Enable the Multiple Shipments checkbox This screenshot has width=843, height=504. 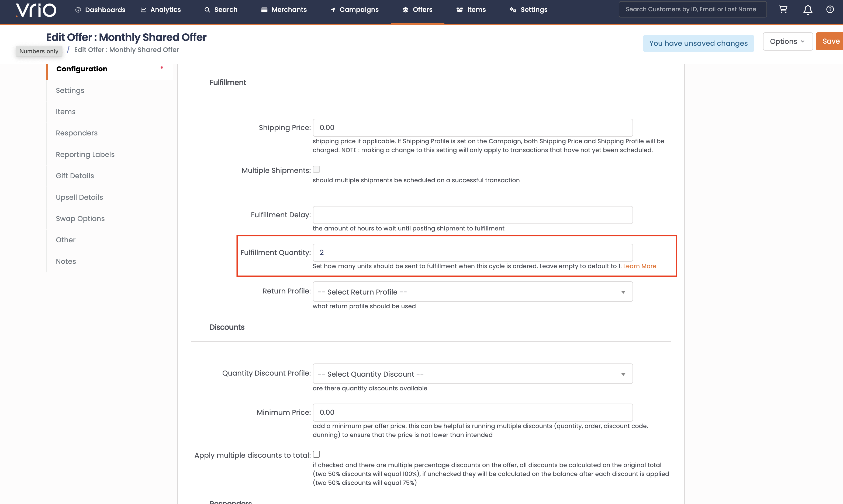tap(316, 169)
